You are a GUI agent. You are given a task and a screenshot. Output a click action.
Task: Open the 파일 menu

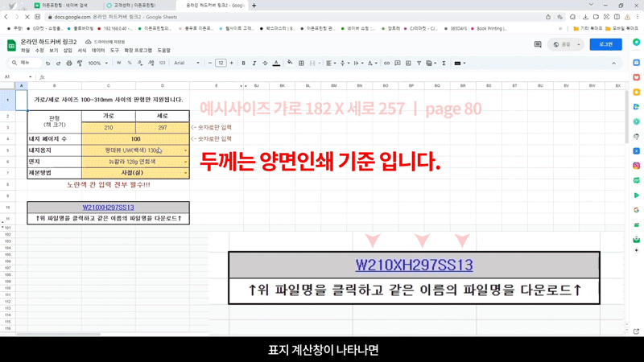pos(26,51)
